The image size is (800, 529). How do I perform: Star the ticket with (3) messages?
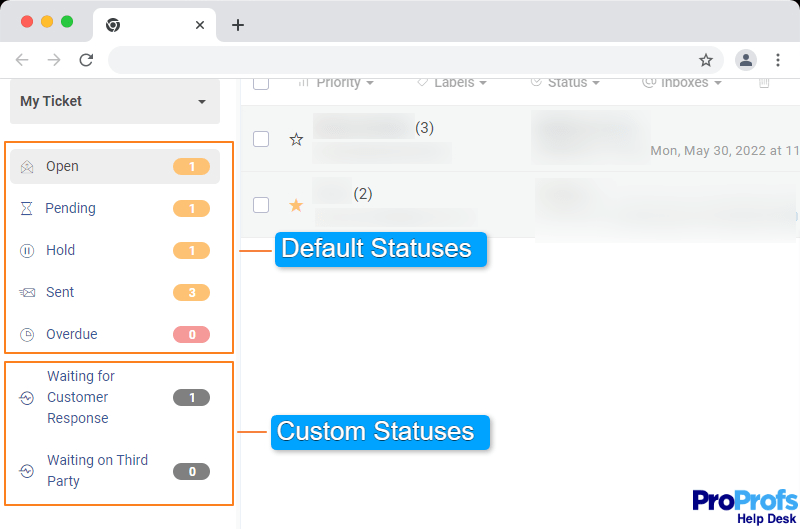coord(296,139)
